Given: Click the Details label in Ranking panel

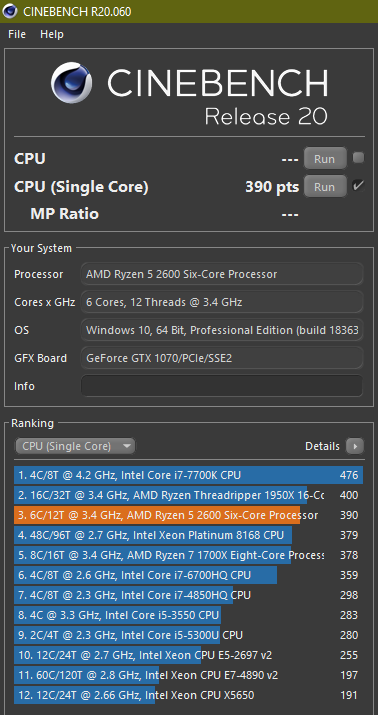Looking at the screenshot, I should pyautogui.click(x=322, y=446).
